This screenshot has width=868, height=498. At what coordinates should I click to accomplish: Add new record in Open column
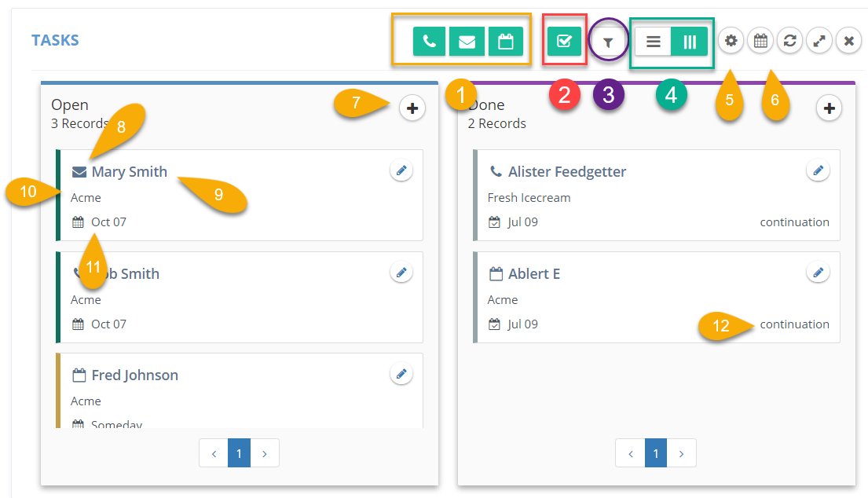(x=412, y=108)
